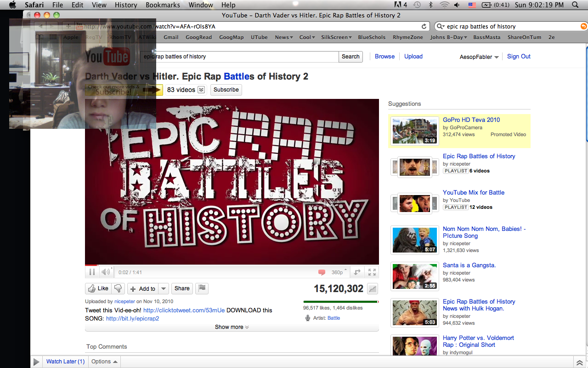Click the Share button
This screenshot has width=588, height=368.
(x=182, y=288)
